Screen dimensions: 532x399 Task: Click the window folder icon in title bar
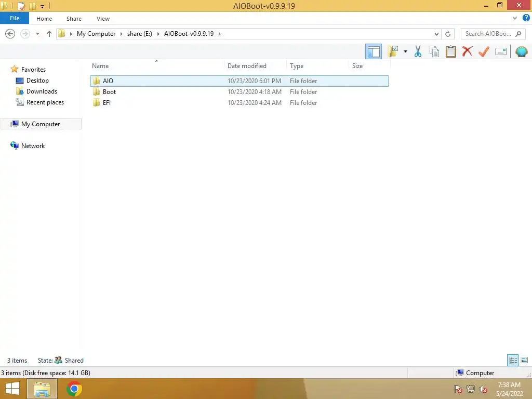(5, 6)
